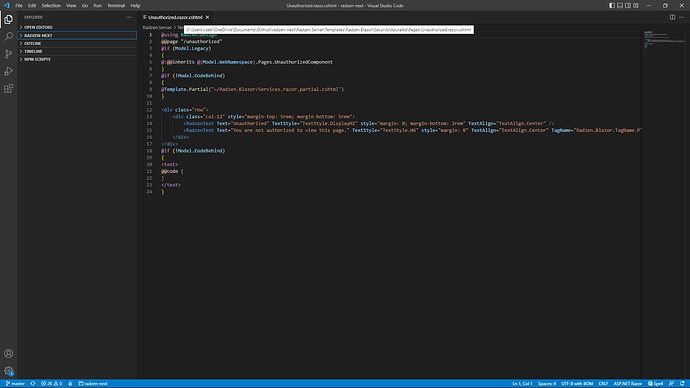The width and height of the screenshot is (690, 388).
Task: Change the ASP.NET Razor language mode
Action: point(628,384)
